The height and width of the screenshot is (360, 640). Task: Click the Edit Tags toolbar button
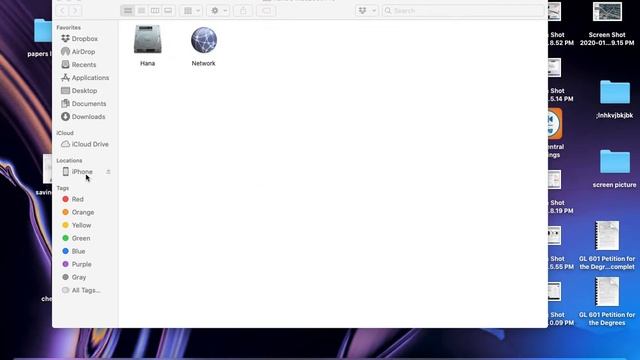pyautogui.click(x=266, y=11)
